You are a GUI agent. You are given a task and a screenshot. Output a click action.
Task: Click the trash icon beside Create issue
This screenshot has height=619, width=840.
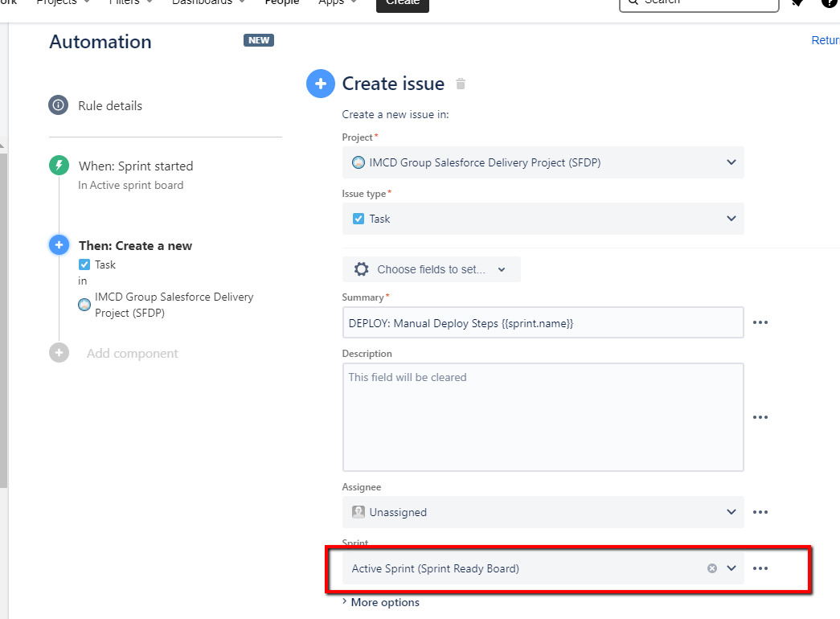461,84
